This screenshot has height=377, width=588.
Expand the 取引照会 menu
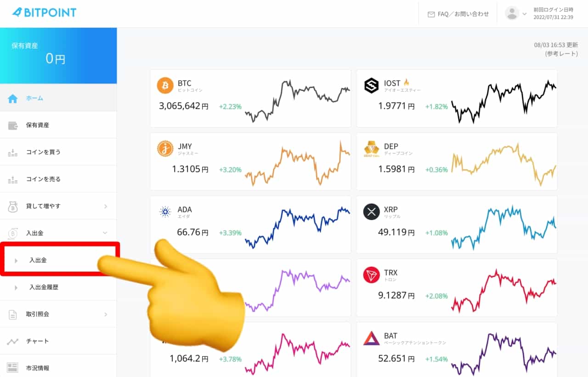click(58, 314)
